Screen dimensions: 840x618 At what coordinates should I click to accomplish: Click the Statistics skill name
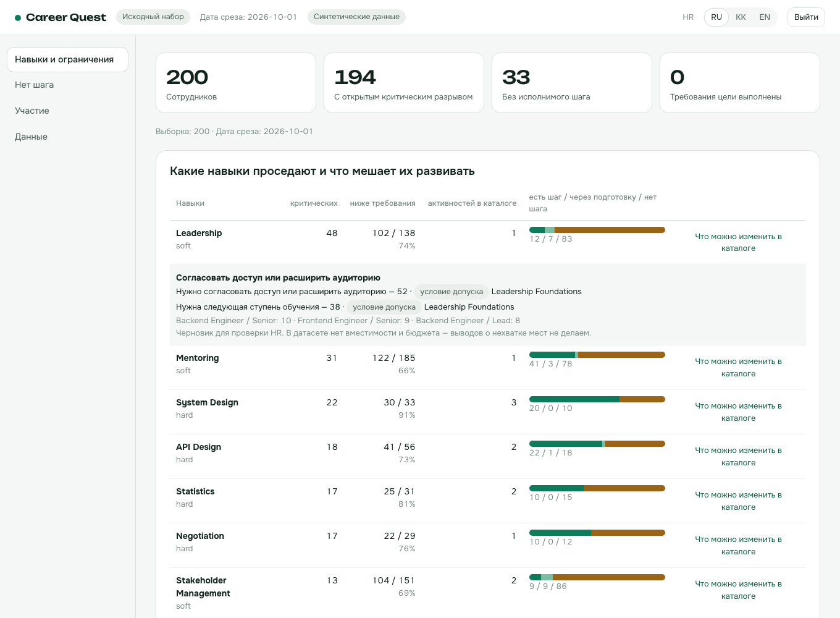coord(195,491)
